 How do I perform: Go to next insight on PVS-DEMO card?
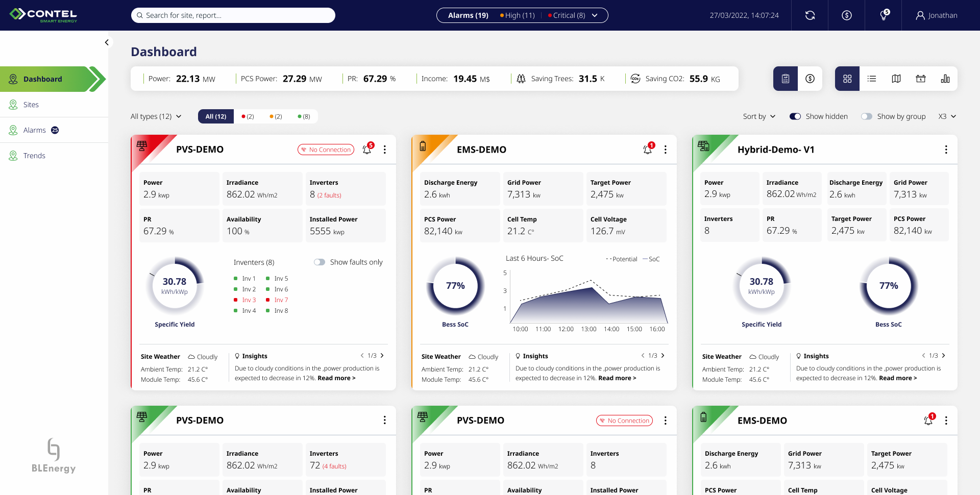pos(382,356)
